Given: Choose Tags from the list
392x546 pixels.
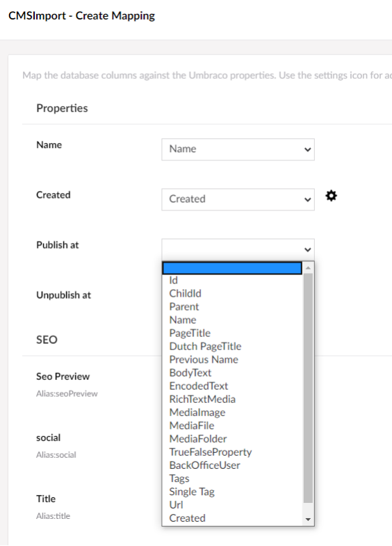Looking at the screenshot, I should coord(232,479).
